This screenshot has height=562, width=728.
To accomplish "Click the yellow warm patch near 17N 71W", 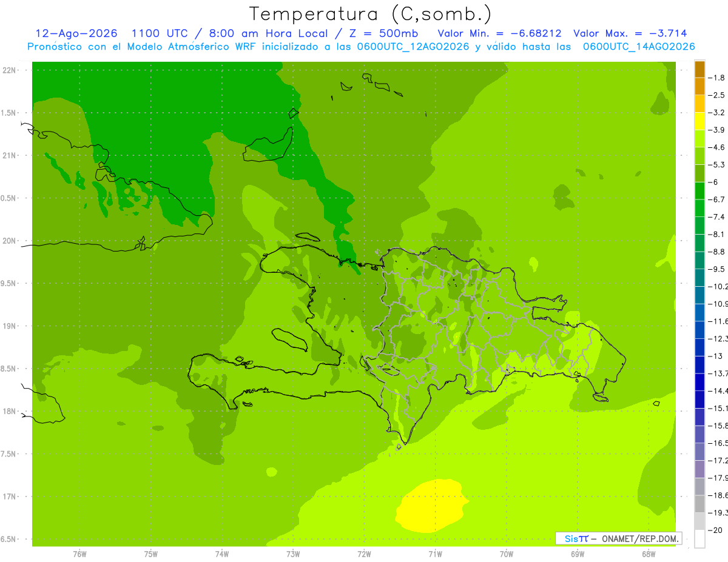I will 432,507.
